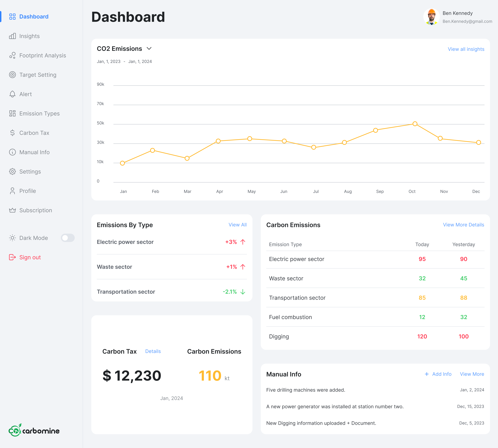Click the $ 12,230 carbon tax amount
498x448 pixels.
132,376
